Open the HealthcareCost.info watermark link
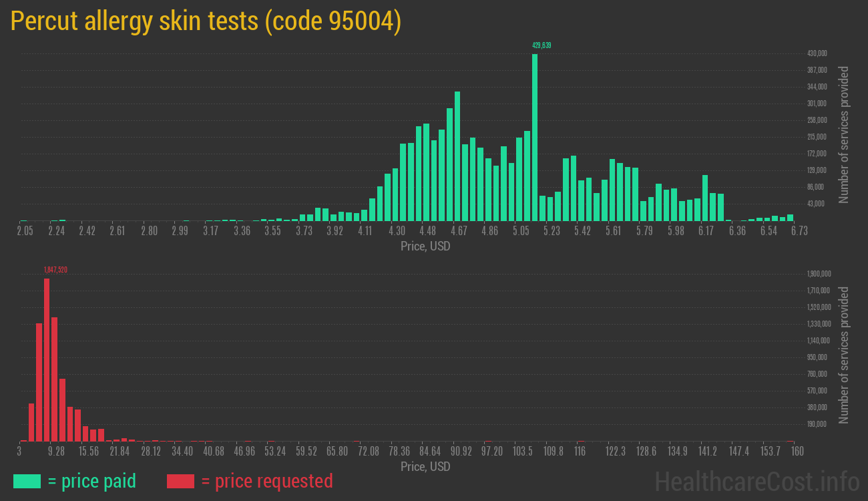This screenshot has width=868, height=501. click(x=756, y=481)
